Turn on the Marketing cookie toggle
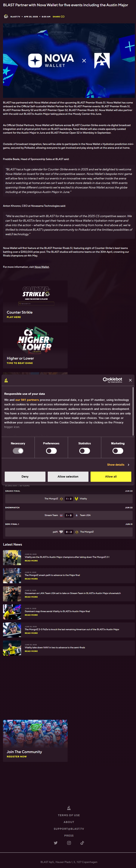This screenshot has height=868, width=136. 118,451
